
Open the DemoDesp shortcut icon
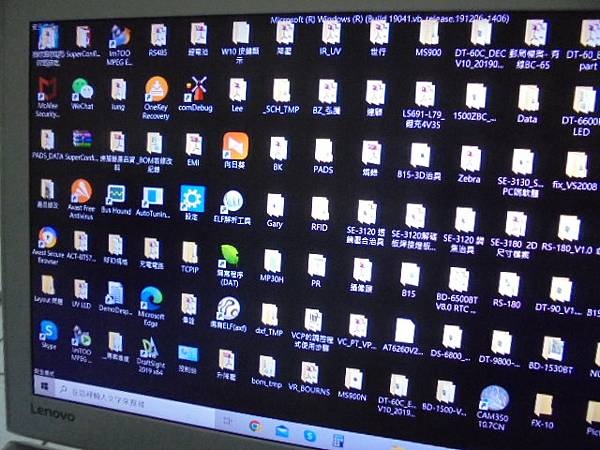(115, 297)
